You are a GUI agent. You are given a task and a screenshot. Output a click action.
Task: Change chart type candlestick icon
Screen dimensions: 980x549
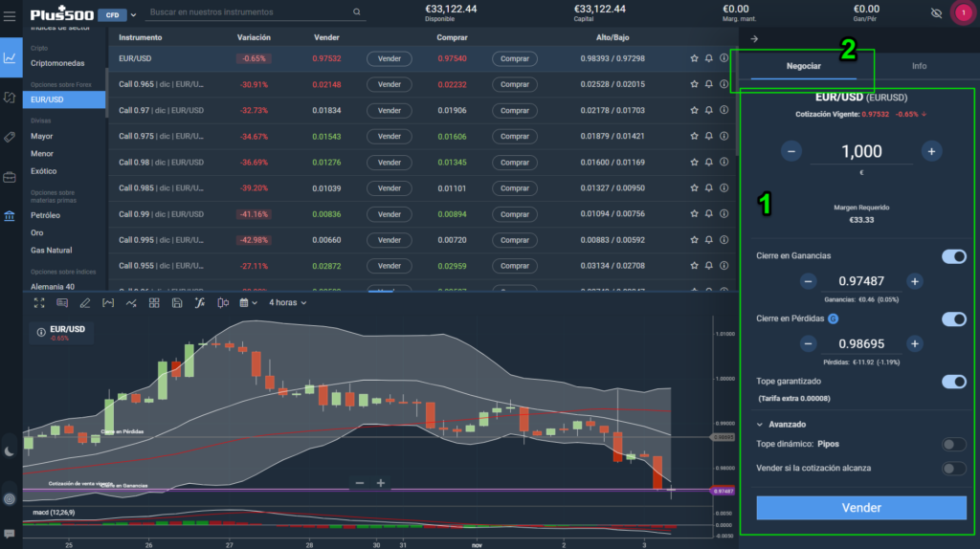[x=222, y=303]
